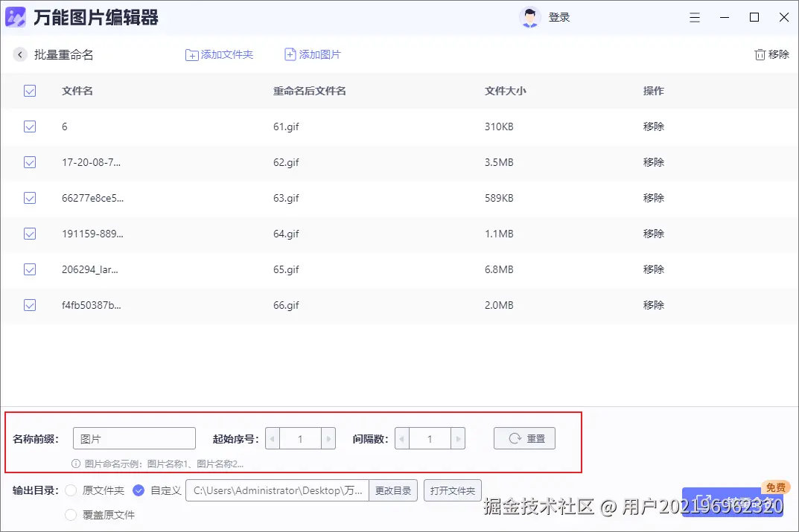This screenshot has height=532, width=799.
Task: Remove the 66.gif row via 移除
Action: [x=653, y=305]
